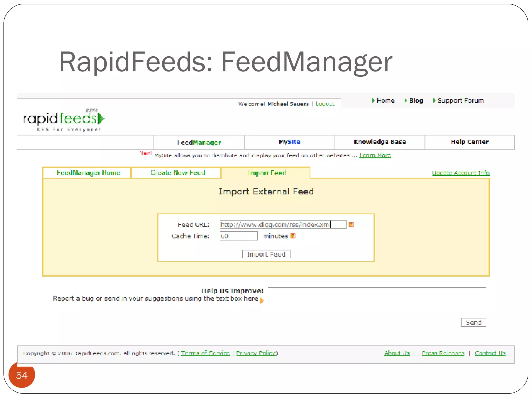The width and height of the screenshot is (532, 399).
Task: Click the help icon next to minutes
Action: [x=293, y=236]
